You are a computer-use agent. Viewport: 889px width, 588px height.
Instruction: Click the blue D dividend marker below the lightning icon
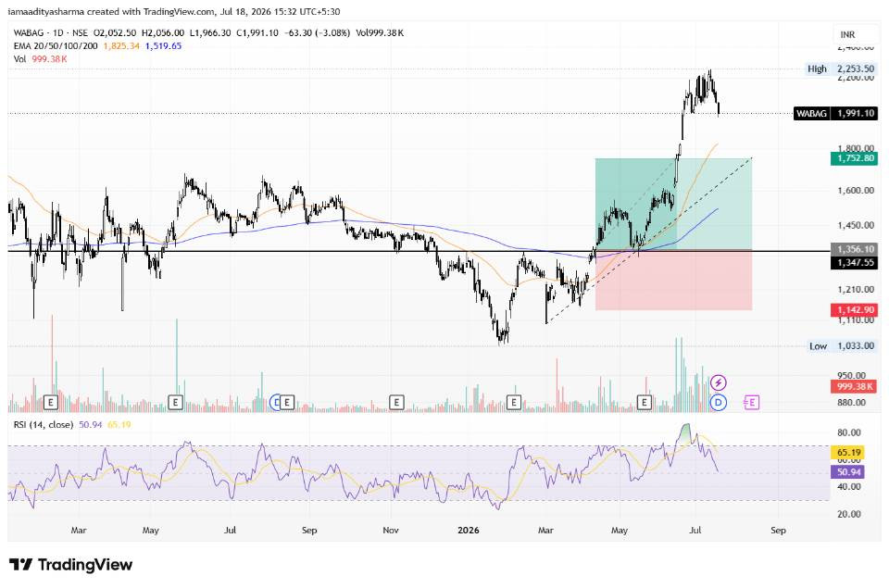click(x=719, y=402)
